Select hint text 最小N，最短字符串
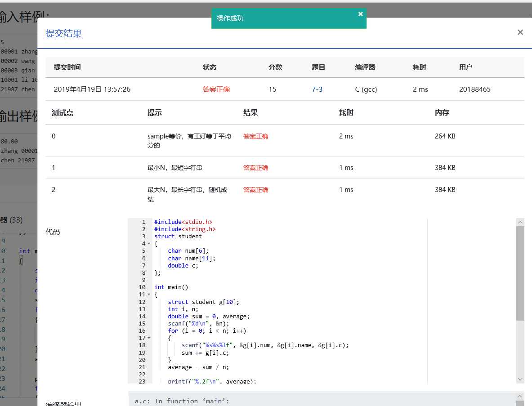532x406 pixels. [x=175, y=168]
